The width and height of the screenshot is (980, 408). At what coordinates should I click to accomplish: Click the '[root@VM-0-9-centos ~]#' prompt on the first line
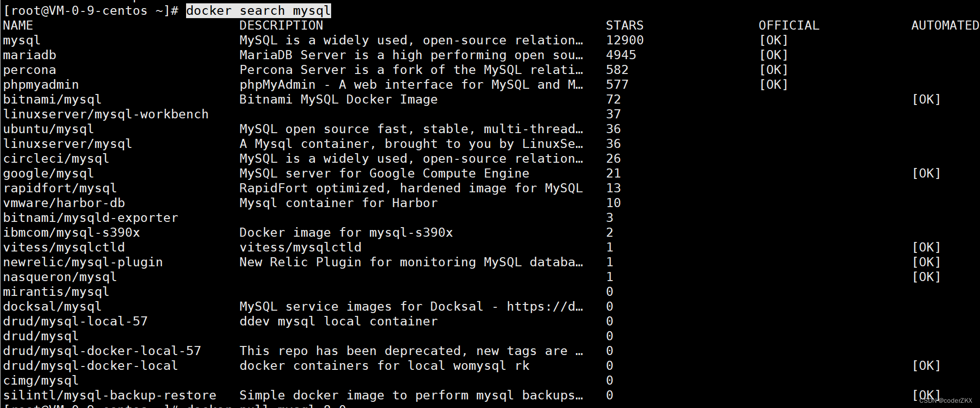point(91,10)
